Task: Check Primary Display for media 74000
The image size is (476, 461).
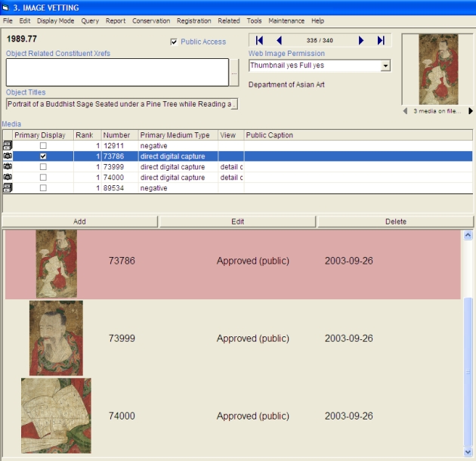Action: click(x=43, y=178)
